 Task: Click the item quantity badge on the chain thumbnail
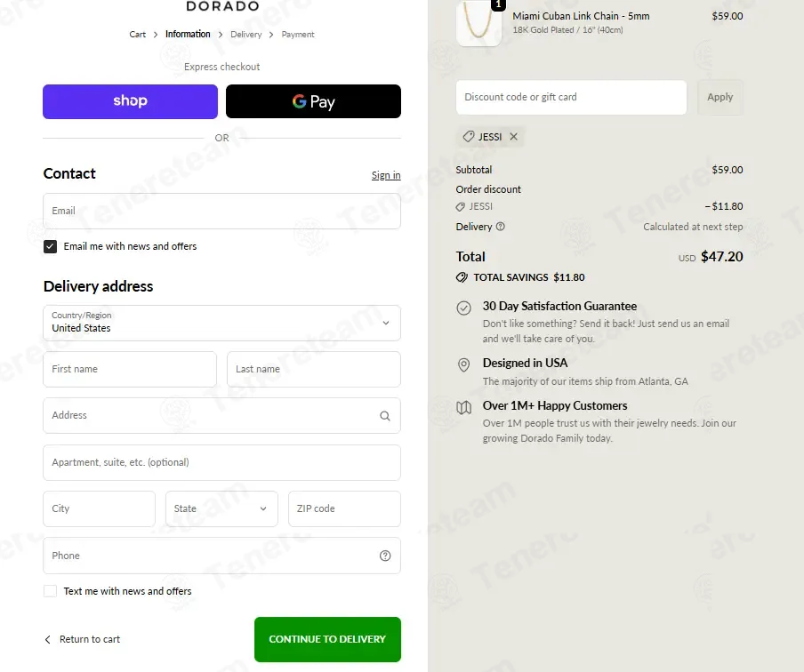pos(498,4)
